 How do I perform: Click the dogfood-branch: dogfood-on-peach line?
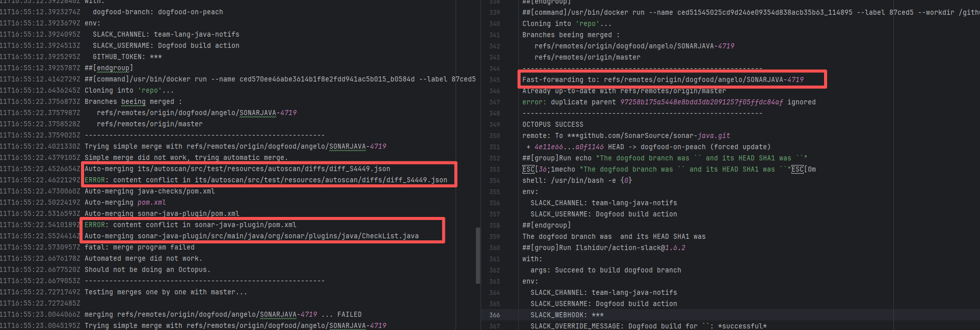pyautogui.click(x=157, y=12)
